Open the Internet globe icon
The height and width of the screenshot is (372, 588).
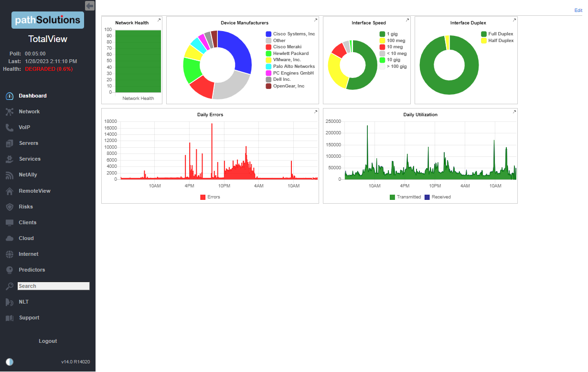coord(10,254)
